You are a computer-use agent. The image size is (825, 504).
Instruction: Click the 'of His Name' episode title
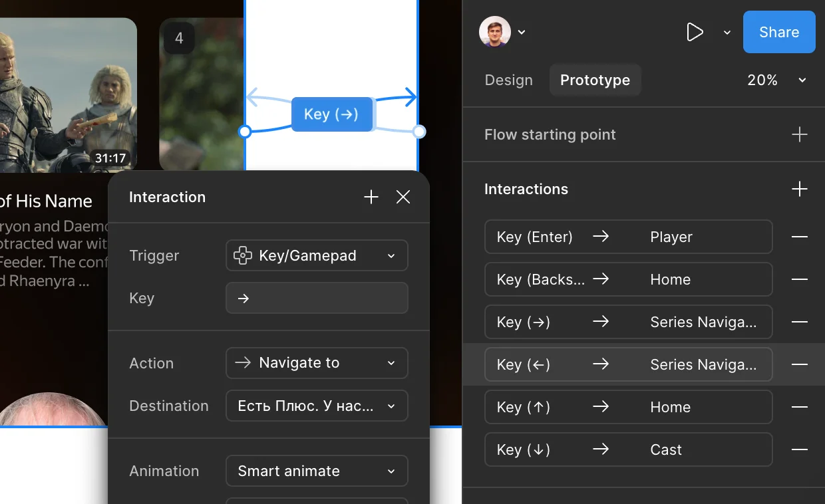click(46, 201)
